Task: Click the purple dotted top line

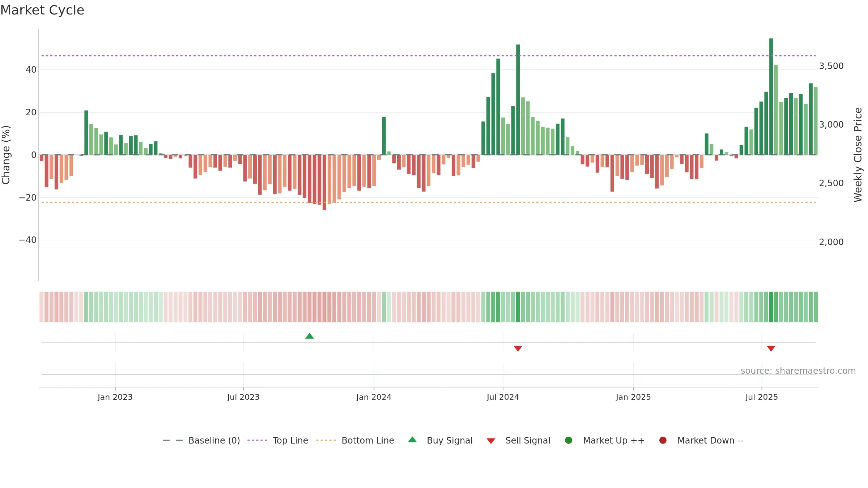Action: (x=429, y=56)
